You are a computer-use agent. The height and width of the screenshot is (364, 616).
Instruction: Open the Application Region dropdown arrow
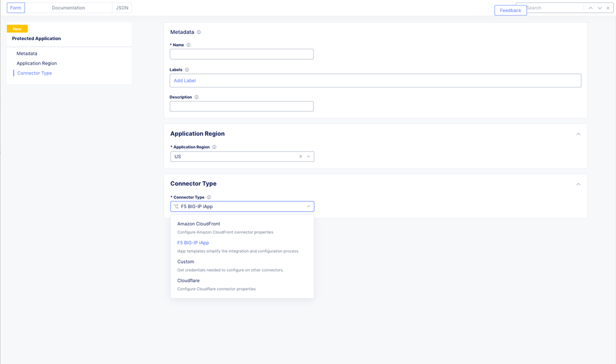(308, 156)
